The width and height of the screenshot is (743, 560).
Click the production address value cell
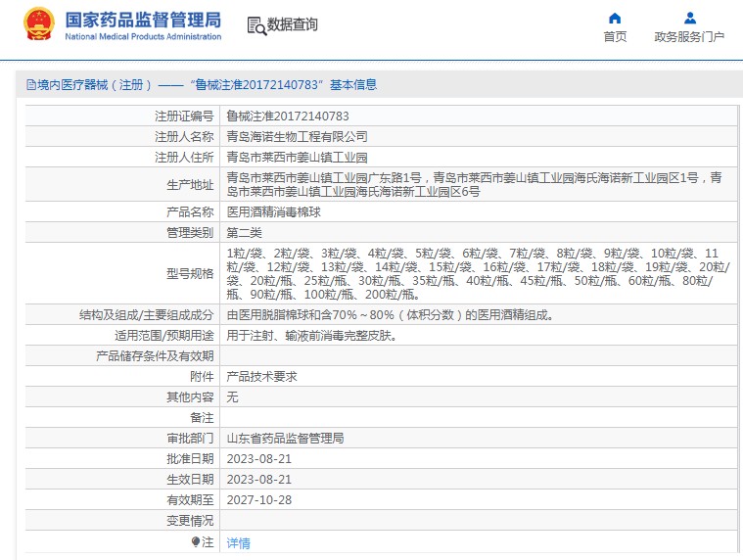(x=479, y=184)
